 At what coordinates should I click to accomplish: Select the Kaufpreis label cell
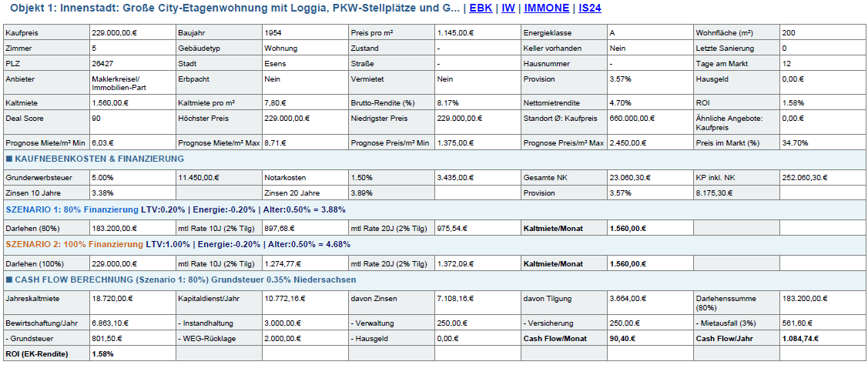(23, 33)
